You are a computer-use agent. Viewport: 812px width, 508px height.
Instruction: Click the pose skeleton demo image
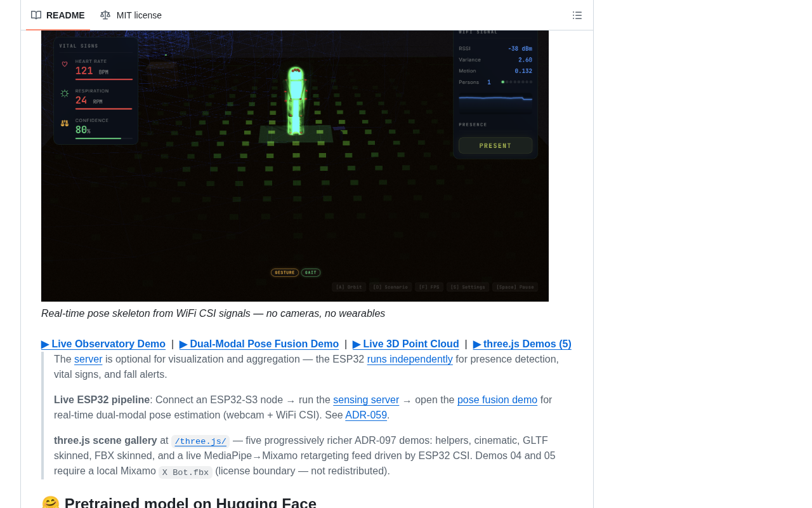[295, 166]
